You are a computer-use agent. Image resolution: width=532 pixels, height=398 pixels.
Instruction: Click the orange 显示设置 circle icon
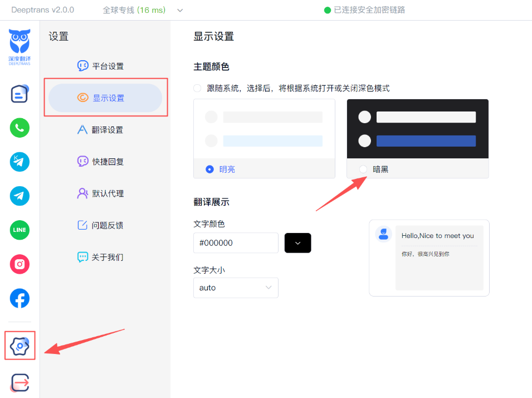pyautogui.click(x=82, y=98)
